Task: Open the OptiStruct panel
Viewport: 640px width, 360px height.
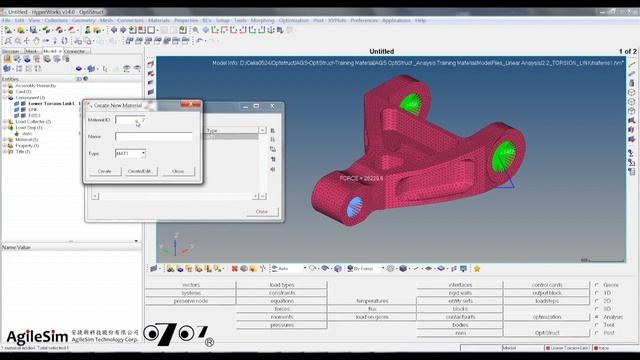Action: click(x=547, y=333)
